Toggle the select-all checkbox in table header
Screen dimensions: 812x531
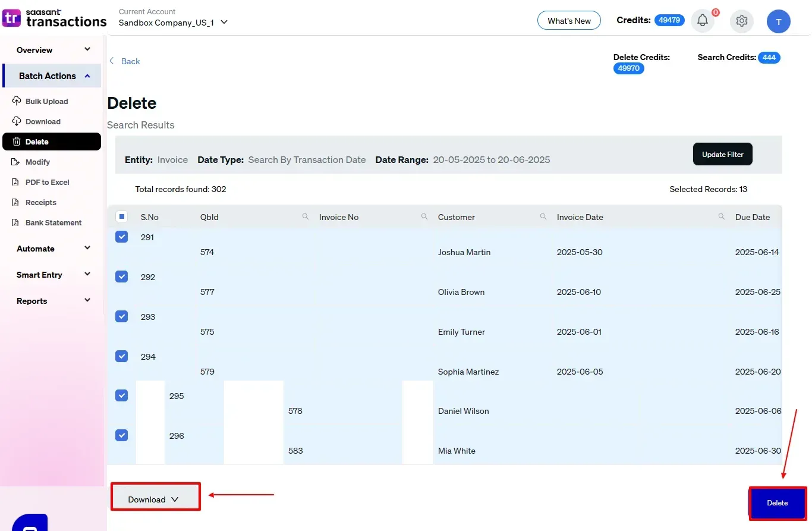click(x=121, y=217)
